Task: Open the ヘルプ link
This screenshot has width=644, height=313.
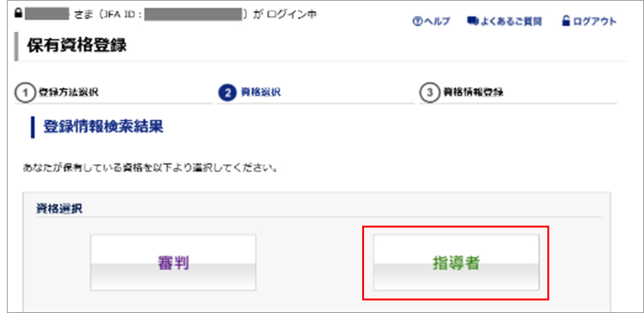Action: click(x=436, y=21)
